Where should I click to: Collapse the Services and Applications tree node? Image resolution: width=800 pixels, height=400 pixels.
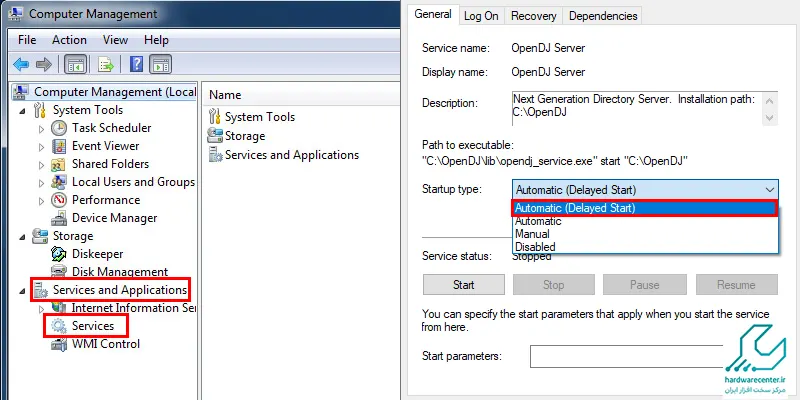pyautogui.click(x=22, y=291)
